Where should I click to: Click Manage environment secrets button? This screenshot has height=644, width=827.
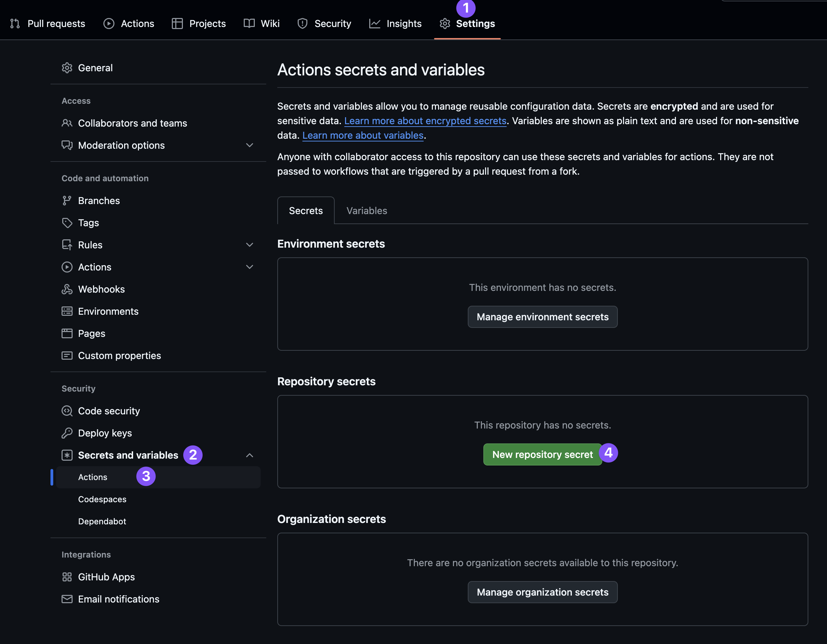tap(542, 317)
